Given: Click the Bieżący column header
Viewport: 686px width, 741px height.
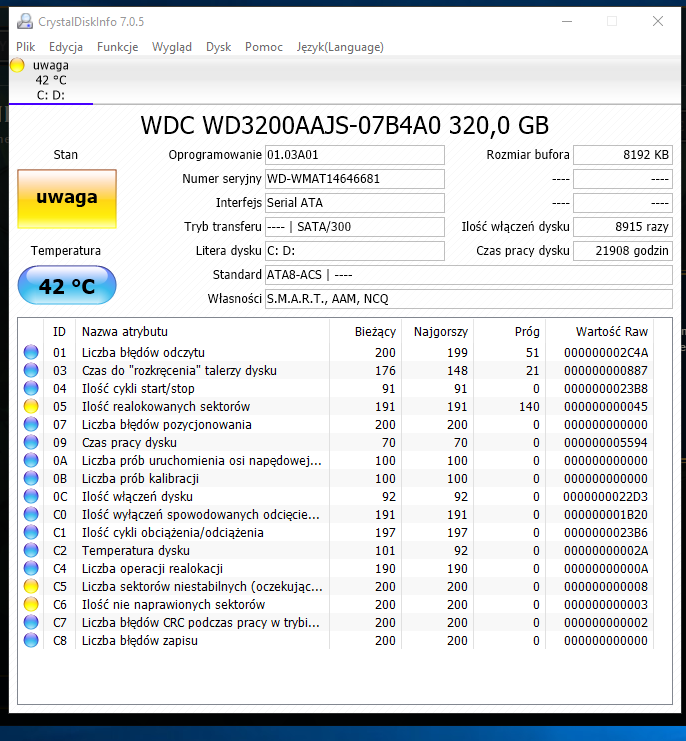Looking at the screenshot, I should [x=365, y=331].
